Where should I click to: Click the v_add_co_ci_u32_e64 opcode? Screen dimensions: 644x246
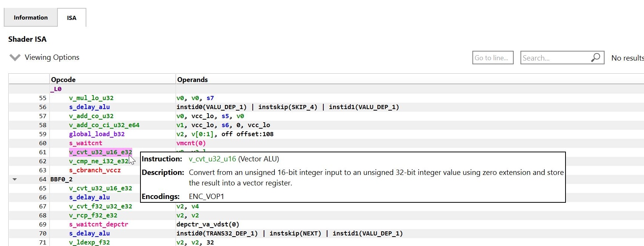tap(104, 125)
